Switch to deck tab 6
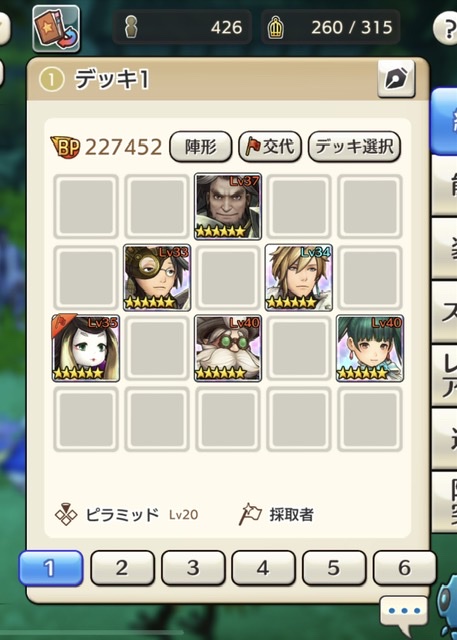457x640 pixels. pyautogui.click(x=404, y=568)
